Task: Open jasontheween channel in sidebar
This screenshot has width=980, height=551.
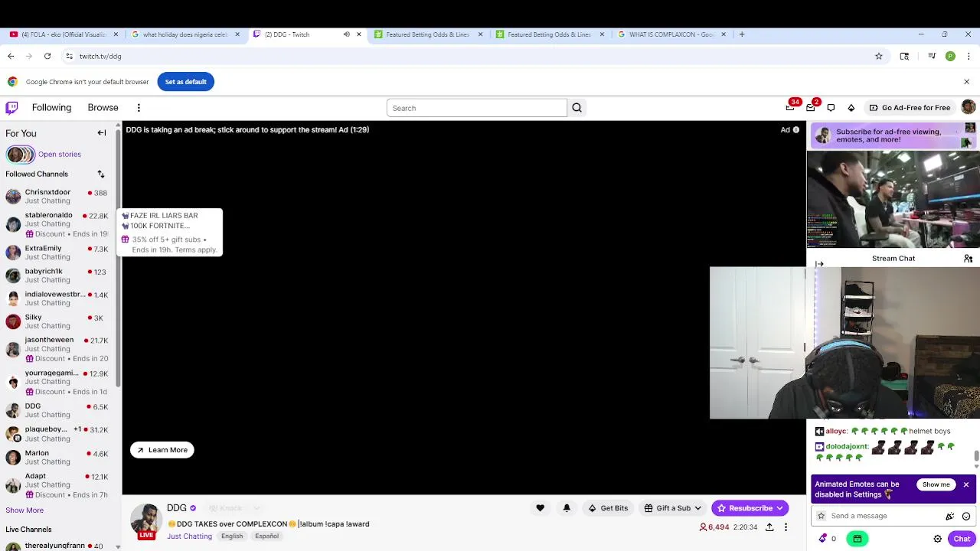Action: point(57,349)
